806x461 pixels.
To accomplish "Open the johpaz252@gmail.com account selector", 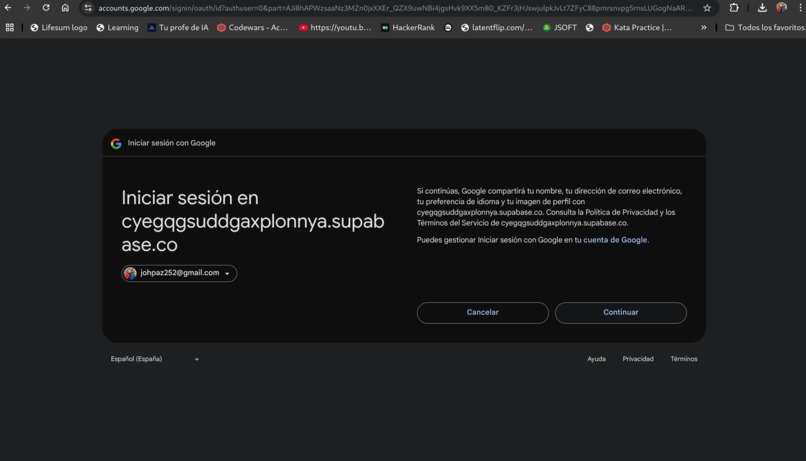I will click(179, 273).
